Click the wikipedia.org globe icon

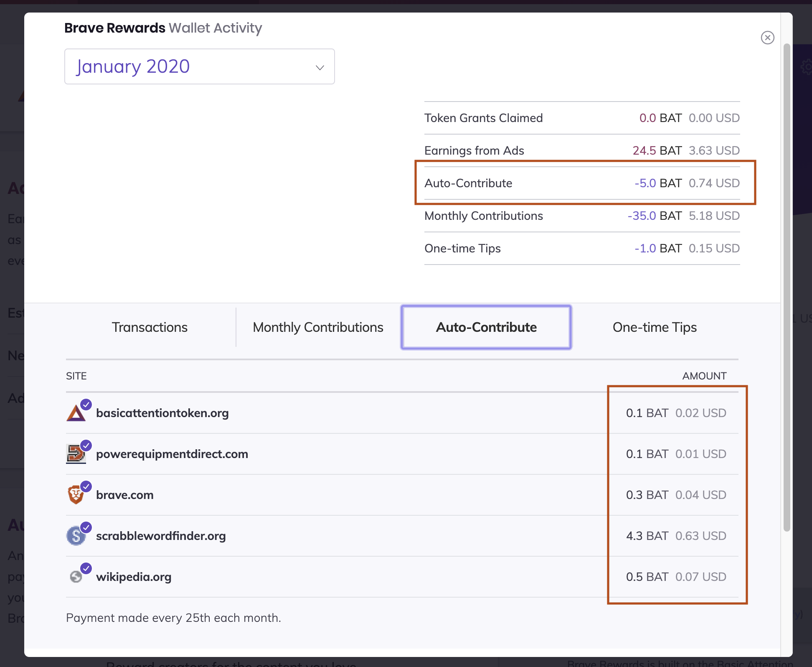(76, 577)
